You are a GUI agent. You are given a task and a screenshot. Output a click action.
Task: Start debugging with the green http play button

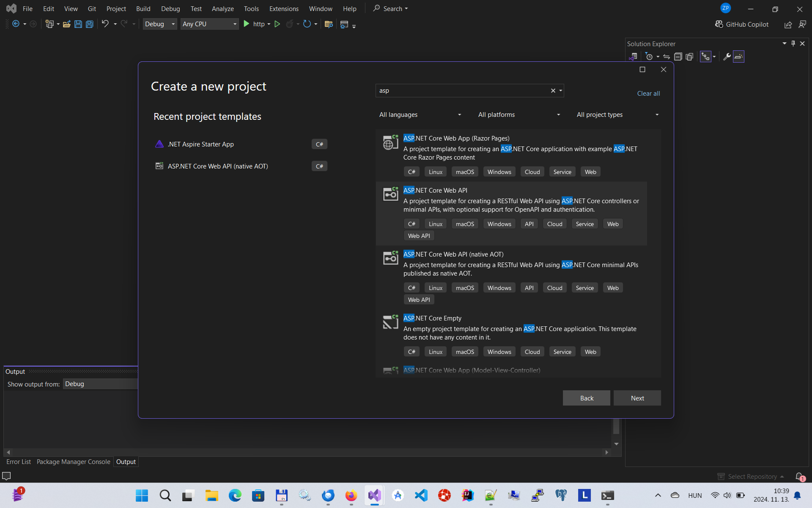(x=246, y=24)
